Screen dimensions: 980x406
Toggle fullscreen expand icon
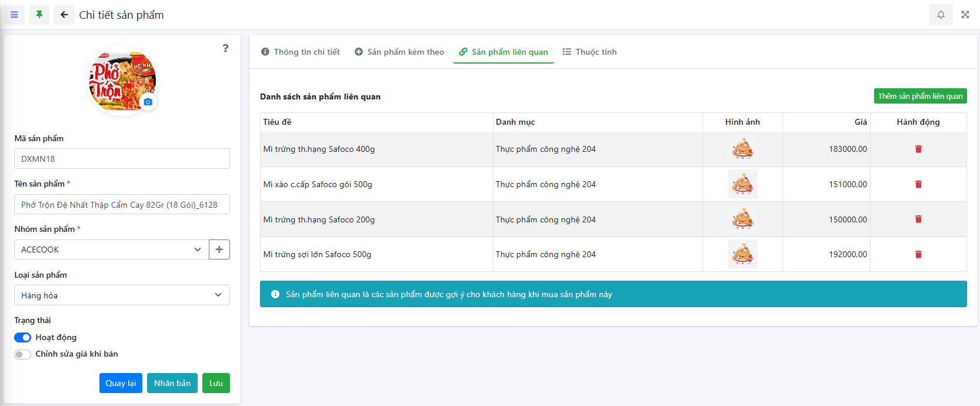[x=965, y=15]
